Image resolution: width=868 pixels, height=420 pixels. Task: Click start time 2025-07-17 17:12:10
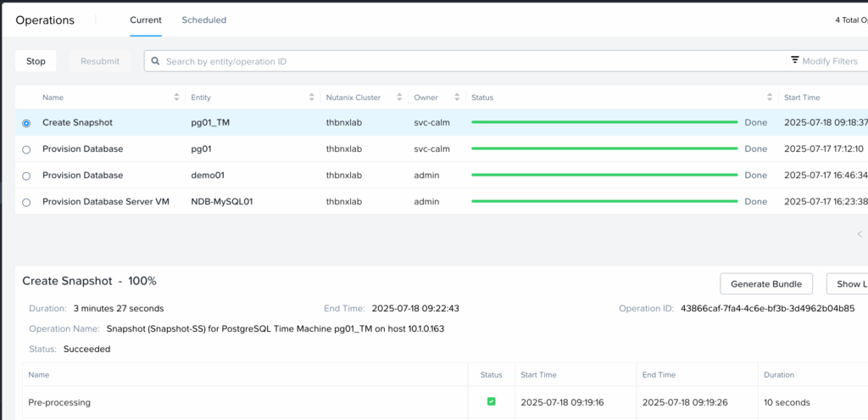(x=824, y=149)
